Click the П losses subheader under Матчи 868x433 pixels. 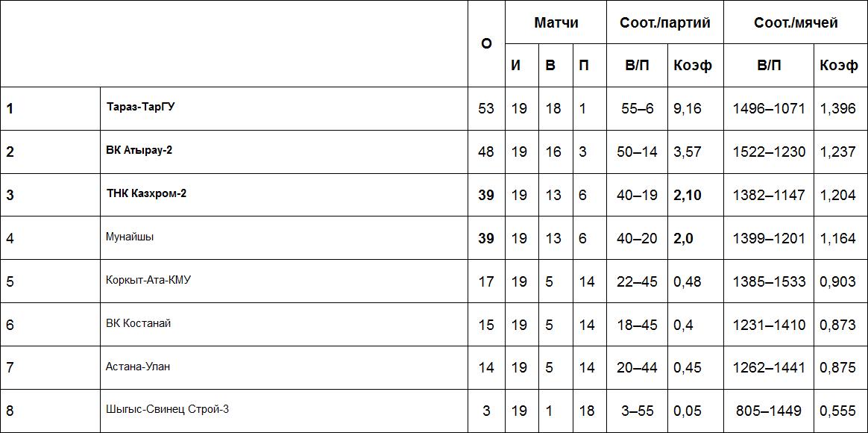pyautogui.click(x=584, y=66)
